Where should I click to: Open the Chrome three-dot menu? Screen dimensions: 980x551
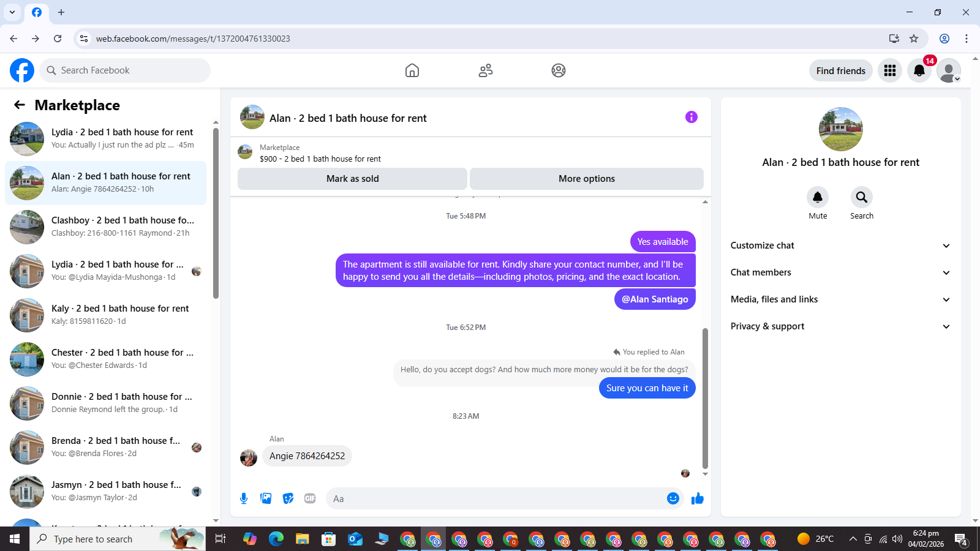967,39
